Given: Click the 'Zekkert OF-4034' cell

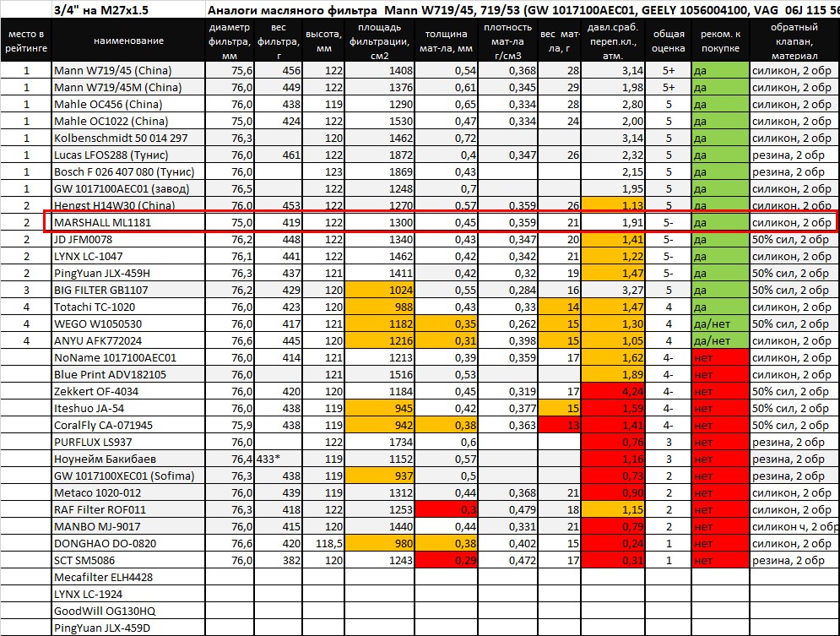Looking at the screenshot, I should pos(128,391).
